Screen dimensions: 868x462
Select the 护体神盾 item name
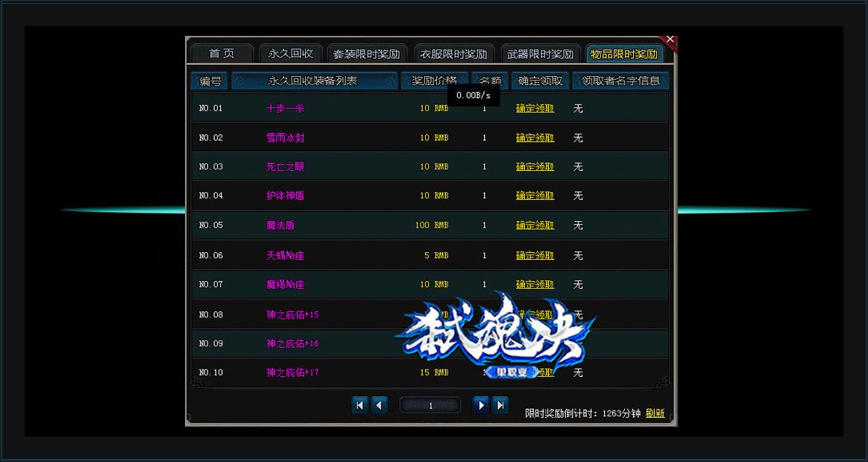[286, 196]
